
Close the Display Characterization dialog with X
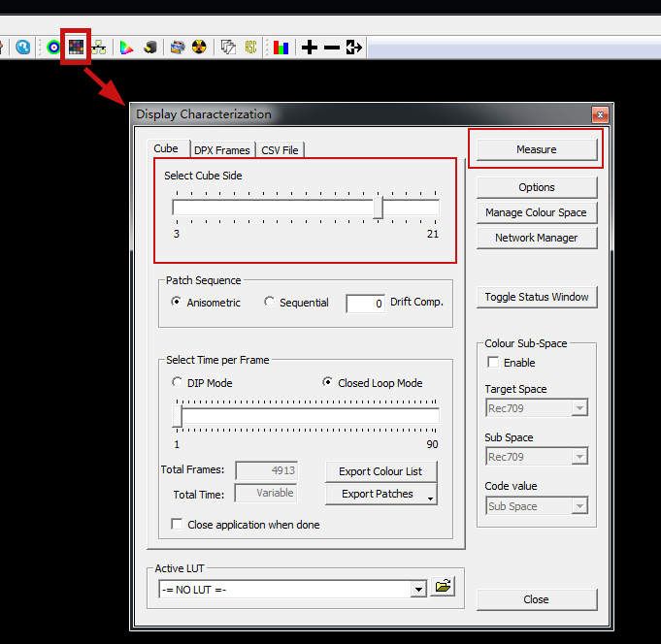(600, 114)
